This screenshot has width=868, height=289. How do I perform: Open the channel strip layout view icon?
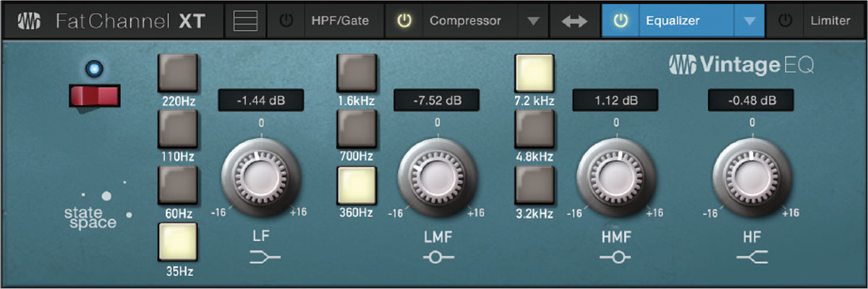click(x=246, y=21)
